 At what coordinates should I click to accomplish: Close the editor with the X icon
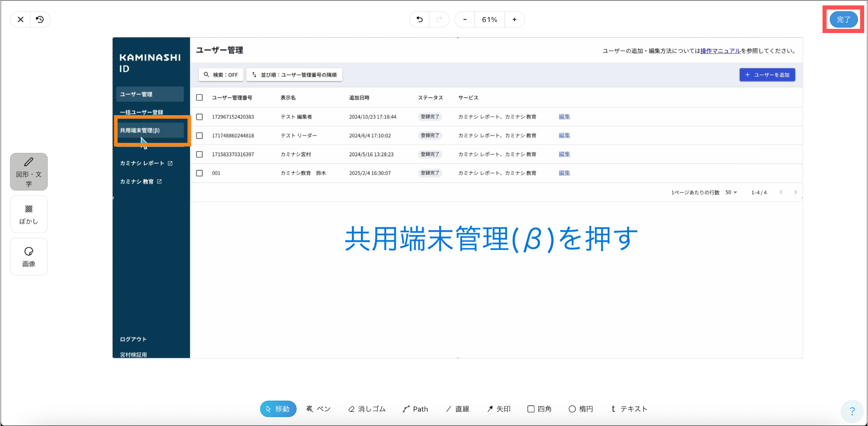click(20, 19)
